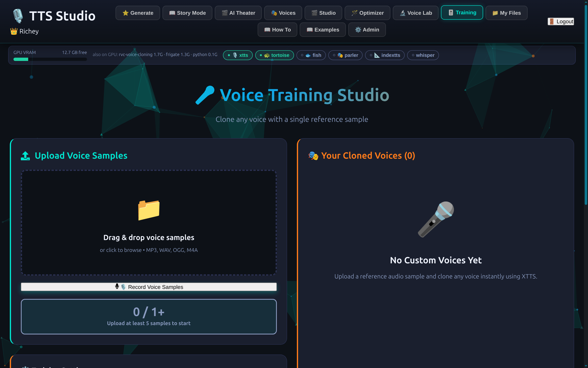Toggle the tortoise engine chip
This screenshot has height=368, width=588.
coord(274,55)
